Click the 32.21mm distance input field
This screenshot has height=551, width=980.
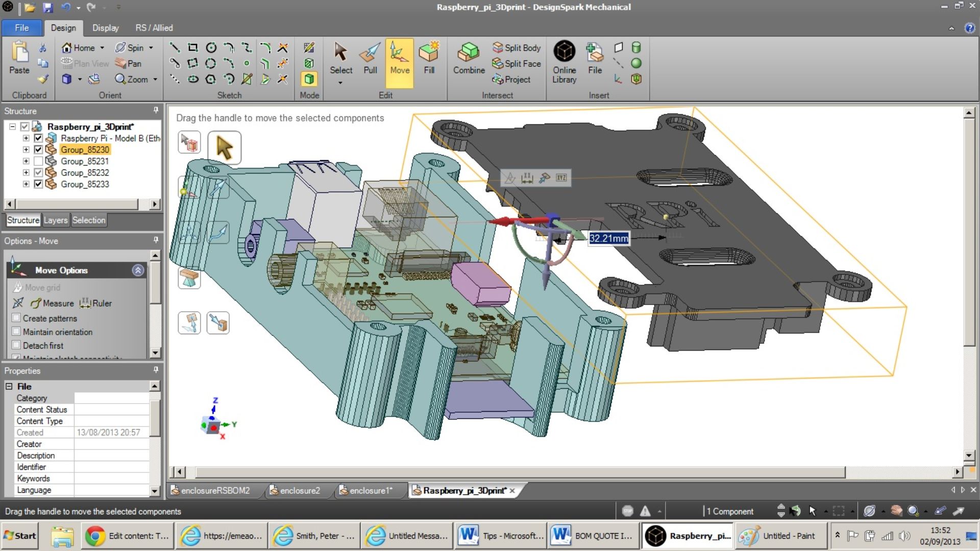(x=608, y=238)
